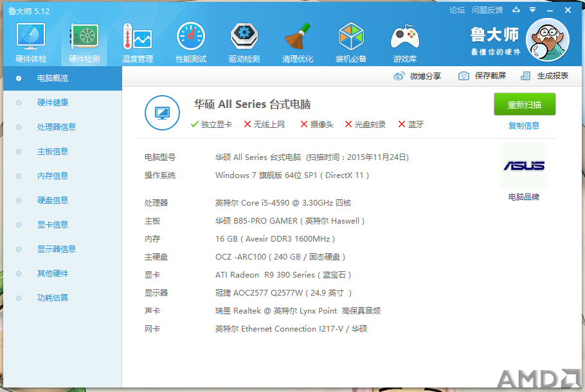Click the ASUS brand logo

524,166
